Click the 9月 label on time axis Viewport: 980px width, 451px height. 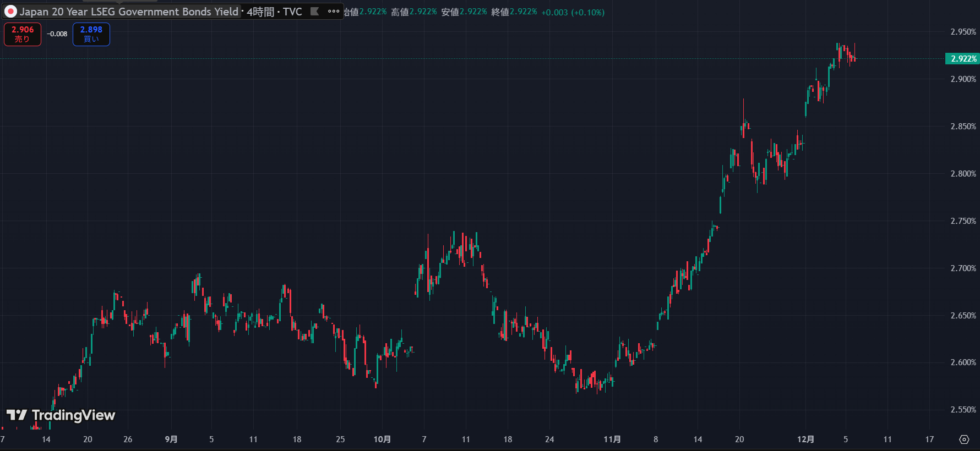(171, 439)
